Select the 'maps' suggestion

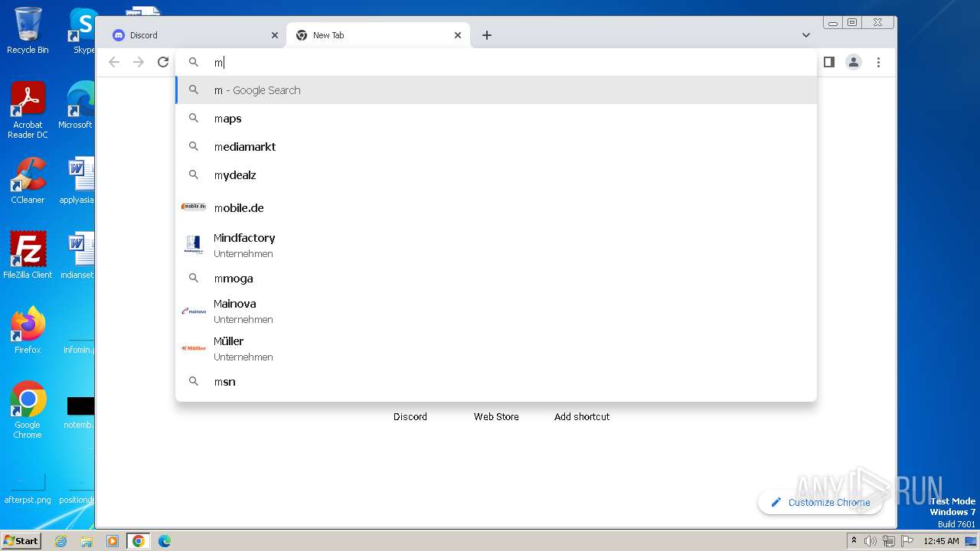[496, 119]
